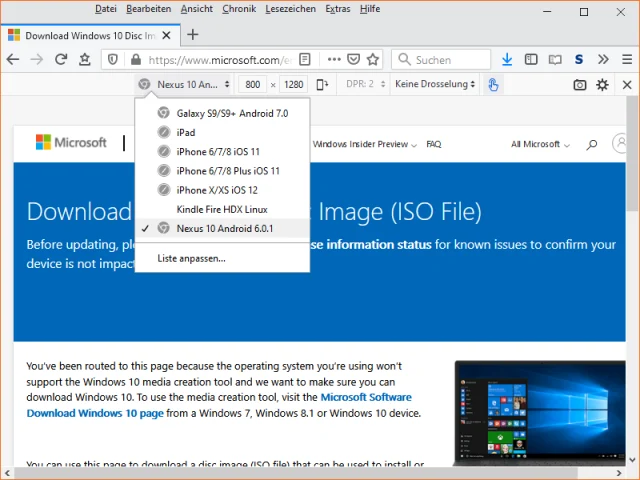The image size is (640, 480).
Task: Select iPad from device list
Action: 186,133
